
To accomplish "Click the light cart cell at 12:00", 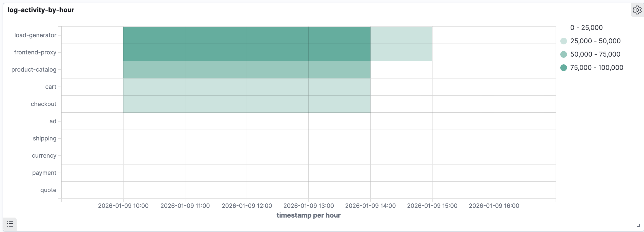I will coord(277,87).
